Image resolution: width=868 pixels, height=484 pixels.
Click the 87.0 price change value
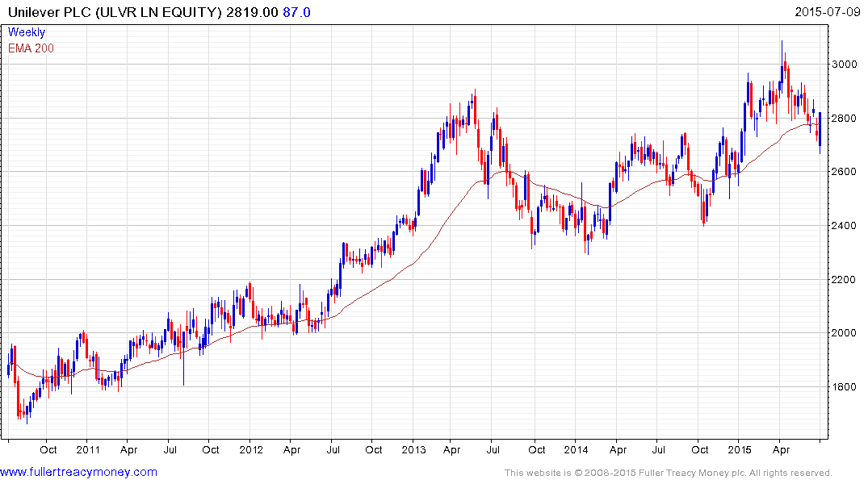click(296, 12)
